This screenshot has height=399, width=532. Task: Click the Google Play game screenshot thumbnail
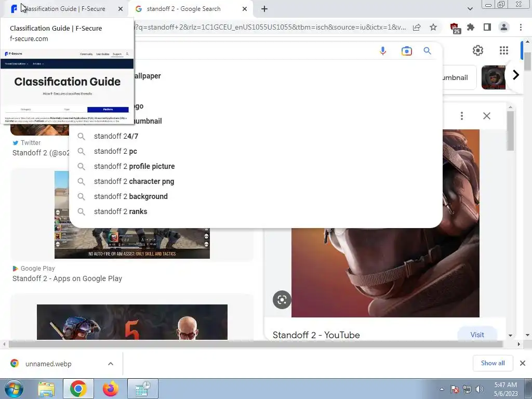(132, 243)
